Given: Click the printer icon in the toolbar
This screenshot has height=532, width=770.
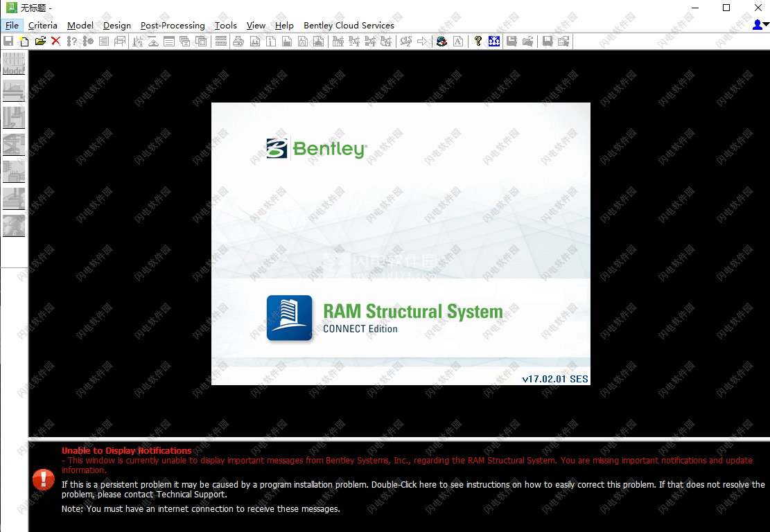Looking at the screenshot, I should 238,42.
